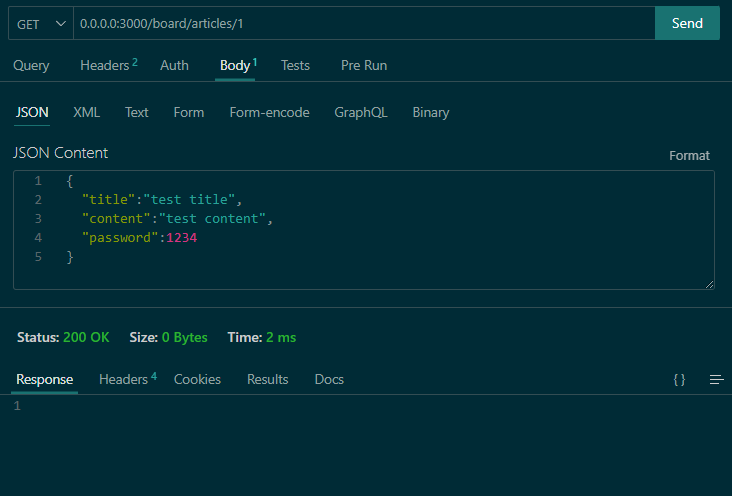
Task: Choose Binary body type
Action: (x=431, y=113)
